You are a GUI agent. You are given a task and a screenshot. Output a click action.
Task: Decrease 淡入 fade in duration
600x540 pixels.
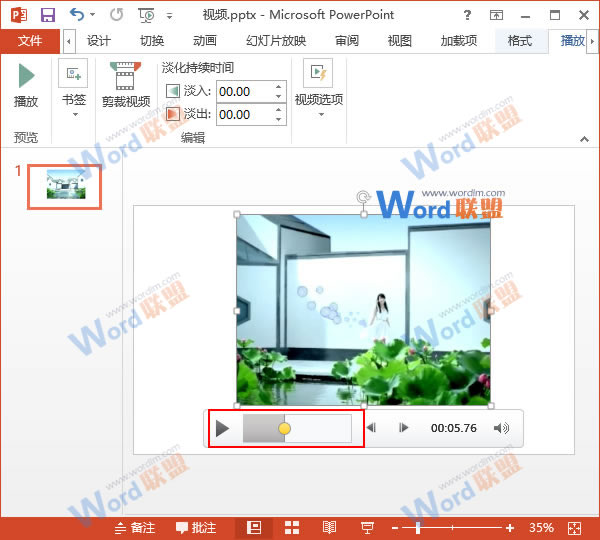pos(279,97)
